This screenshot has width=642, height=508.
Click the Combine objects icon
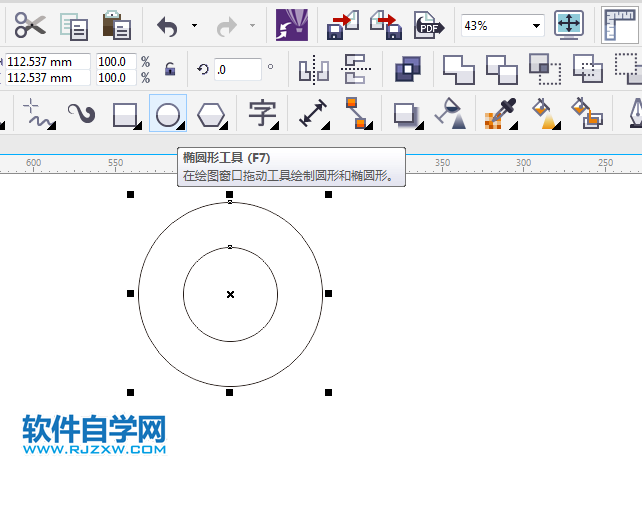pos(408,69)
